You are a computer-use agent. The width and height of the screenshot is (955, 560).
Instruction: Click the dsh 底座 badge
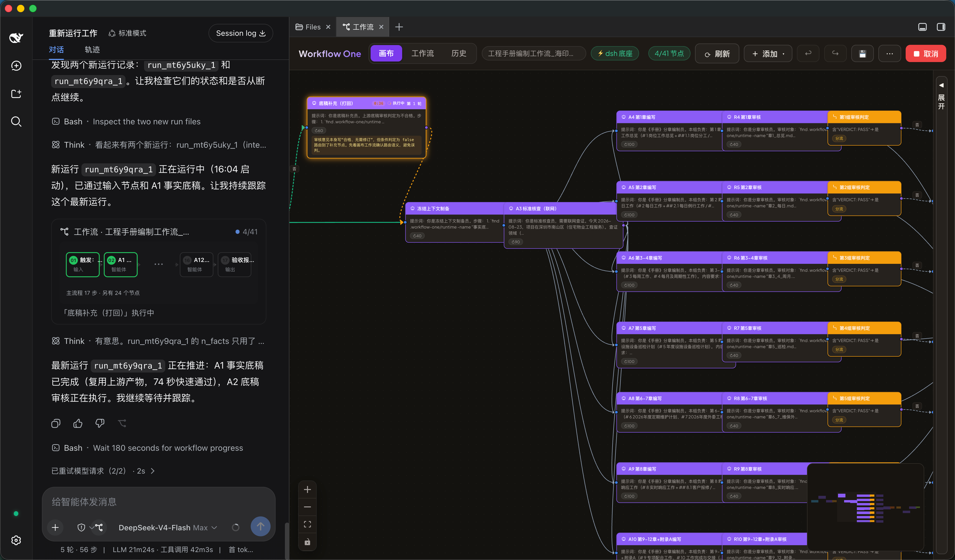pyautogui.click(x=615, y=53)
